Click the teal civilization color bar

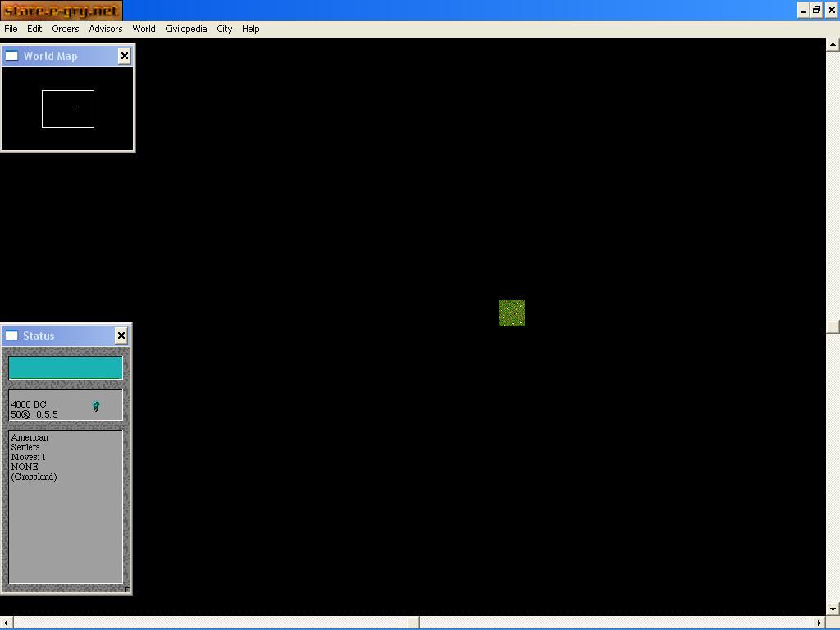[x=66, y=368]
